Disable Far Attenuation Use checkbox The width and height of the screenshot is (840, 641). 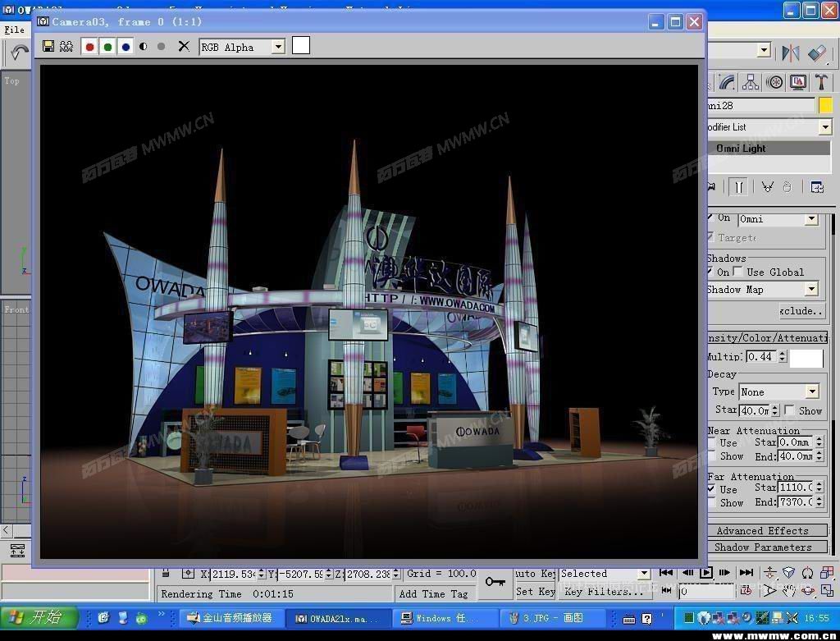pos(711,489)
